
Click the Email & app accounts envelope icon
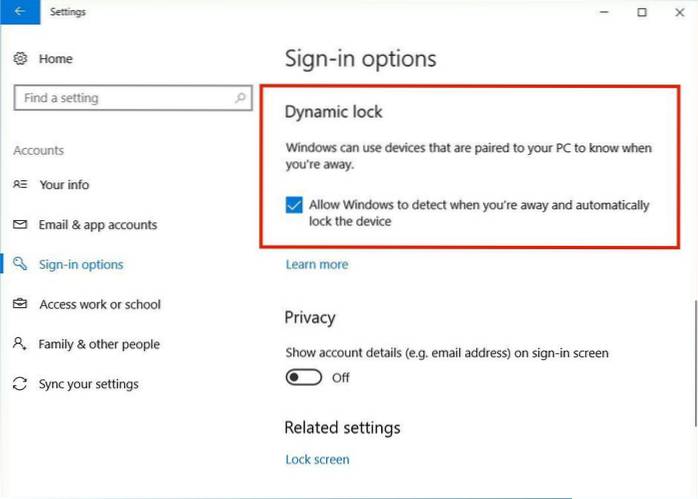point(20,225)
